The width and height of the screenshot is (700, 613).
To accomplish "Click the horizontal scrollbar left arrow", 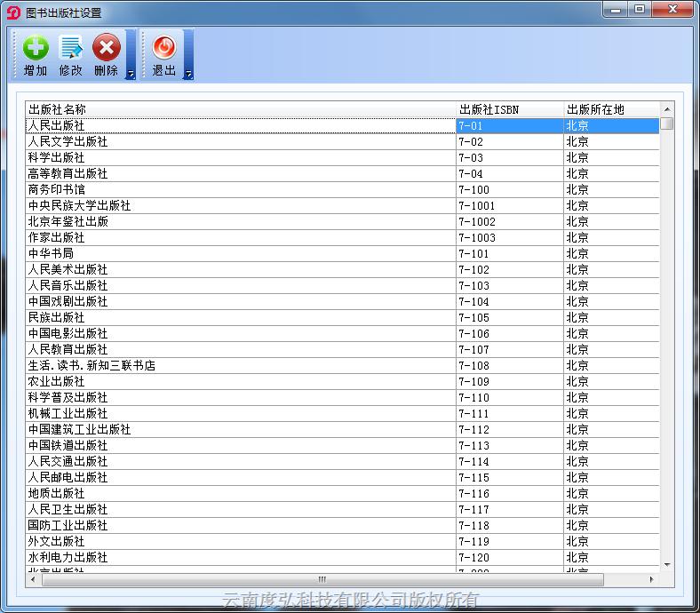I will pos(34,579).
